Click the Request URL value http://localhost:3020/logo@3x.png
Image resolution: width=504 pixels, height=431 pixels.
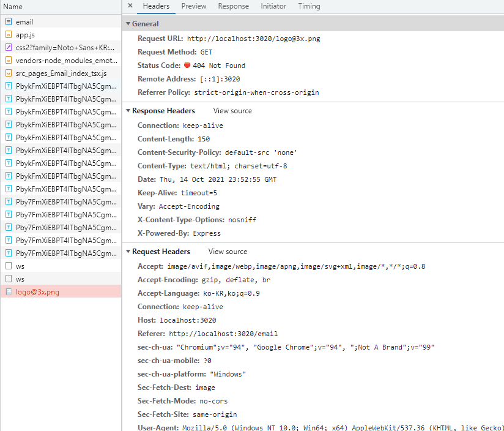click(x=254, y=39)
